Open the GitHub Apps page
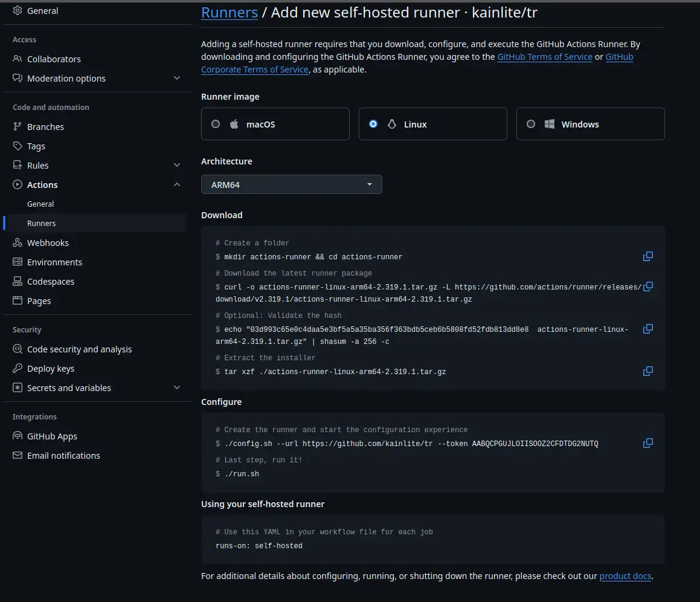The height and width of the screenshot is (602, 700). [52, 436]
